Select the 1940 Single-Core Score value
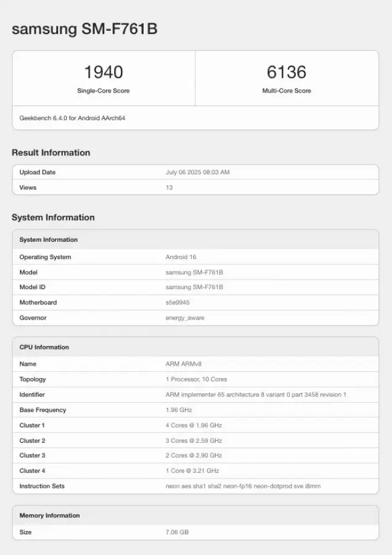392x555 pixels. (x=104, y=72)
